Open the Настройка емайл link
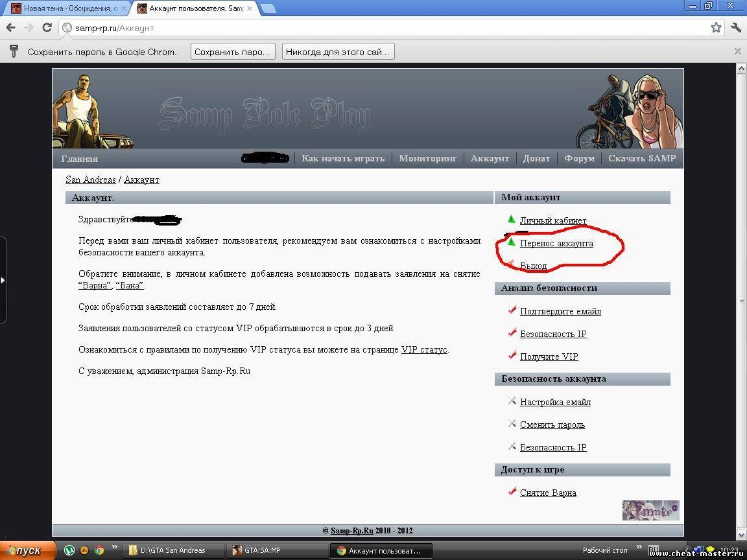The image size is (747, 560). (x=555, y=402)
